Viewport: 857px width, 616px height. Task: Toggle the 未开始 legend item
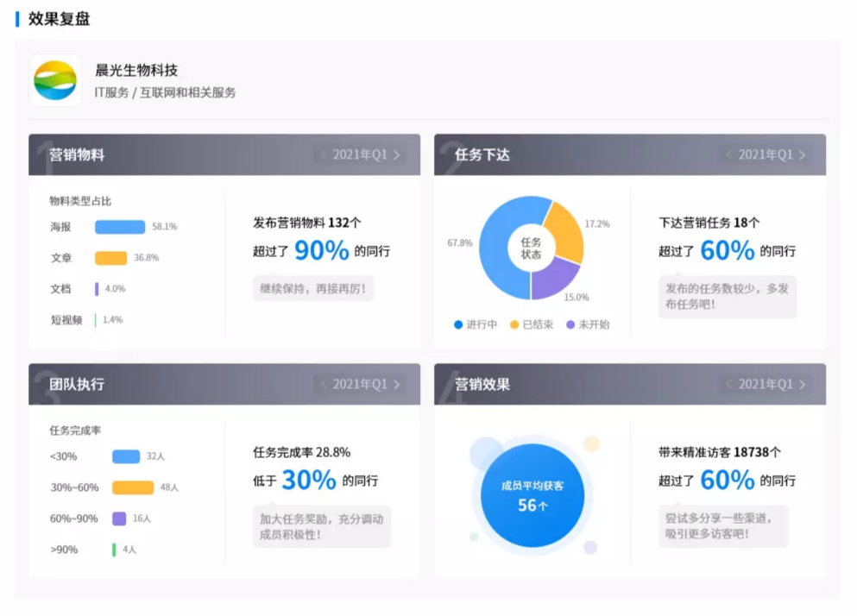[x=588, y=325]
